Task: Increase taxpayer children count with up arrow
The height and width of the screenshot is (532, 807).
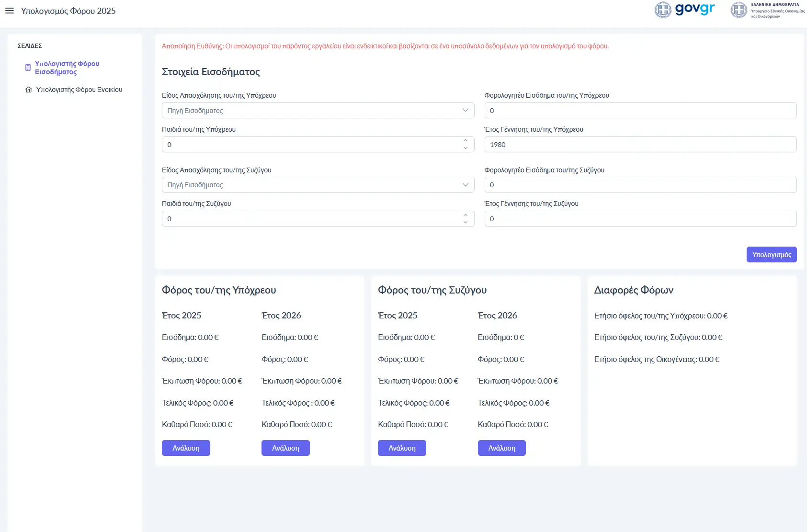Action: coord(465,141)
